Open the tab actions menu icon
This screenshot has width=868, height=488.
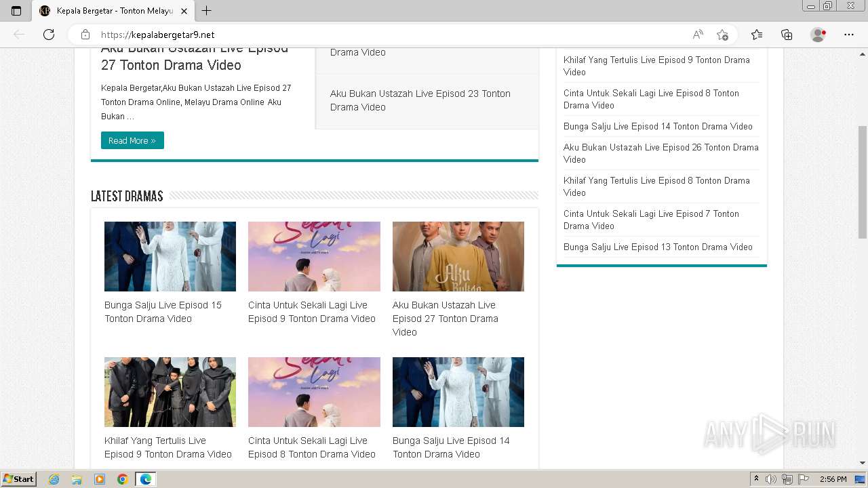point(16,11)
